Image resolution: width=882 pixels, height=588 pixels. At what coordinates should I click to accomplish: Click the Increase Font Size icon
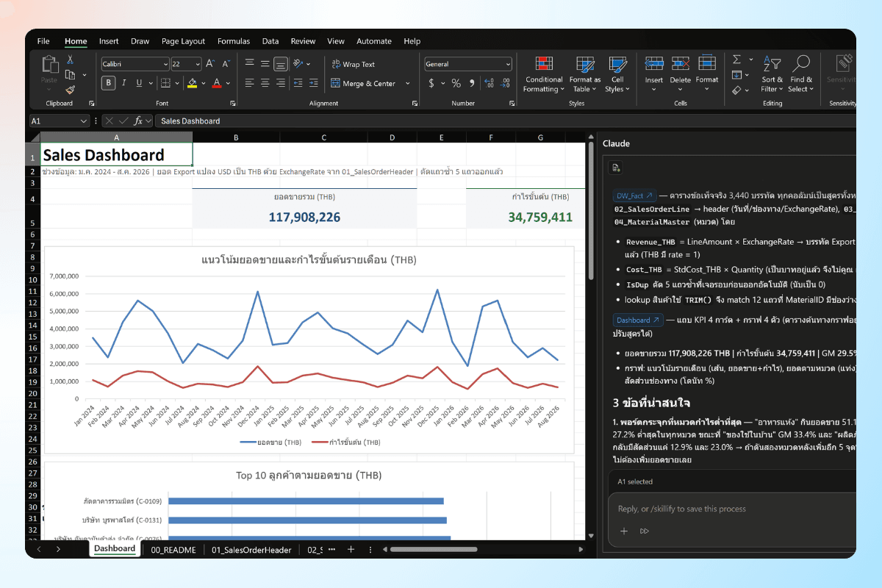pos(209,64)
